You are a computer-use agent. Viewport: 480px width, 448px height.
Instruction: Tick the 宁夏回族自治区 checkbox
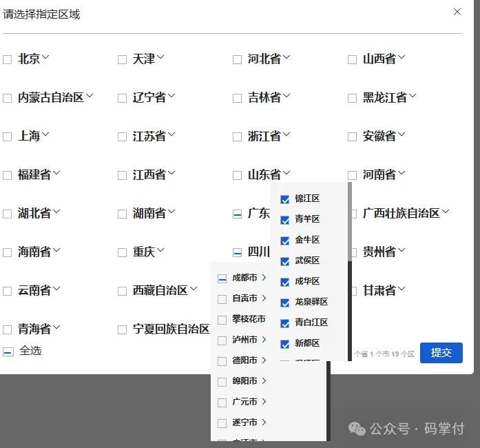pyautogui.click(x=122, y=329)
